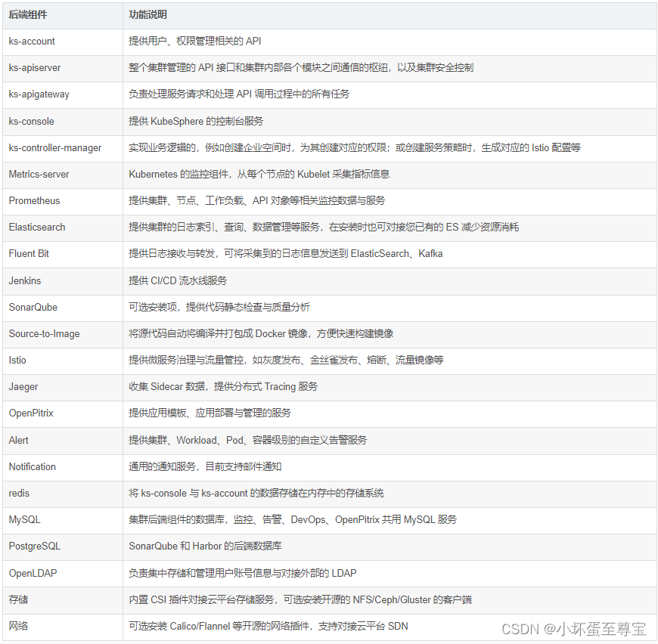Click the Metrics-server row
The height and width of the screenshot is (644, 658).
click(38, 174)
